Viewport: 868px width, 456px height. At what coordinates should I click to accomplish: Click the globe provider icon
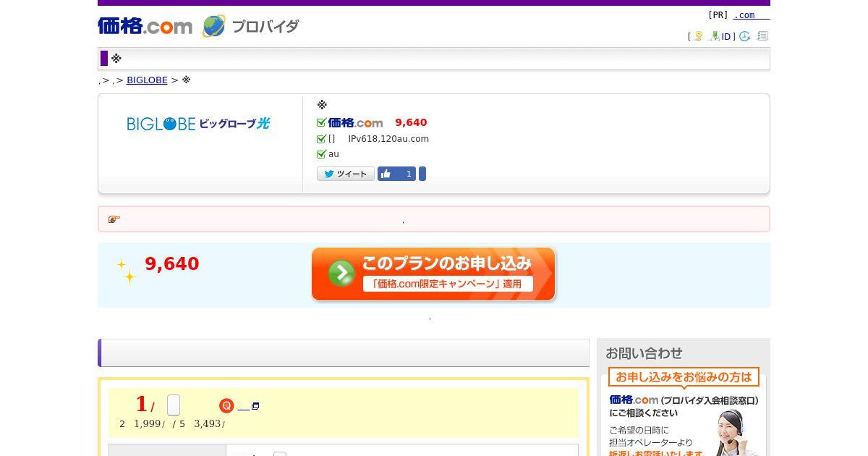(x=213, y=26)
